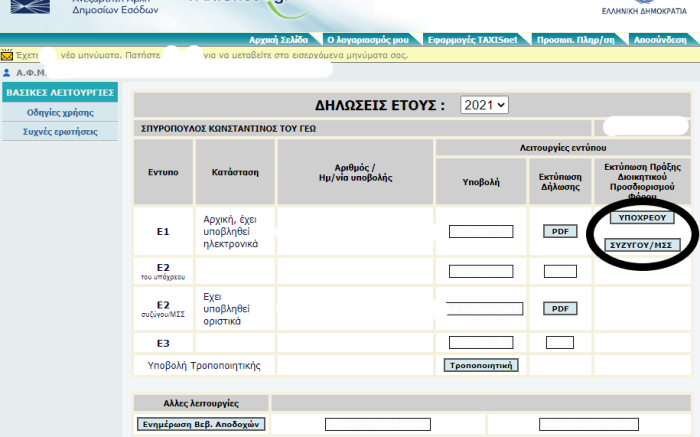Open the declarations year dropdown 2021
The image size is (700, 437).
click(x=484, y=105)
